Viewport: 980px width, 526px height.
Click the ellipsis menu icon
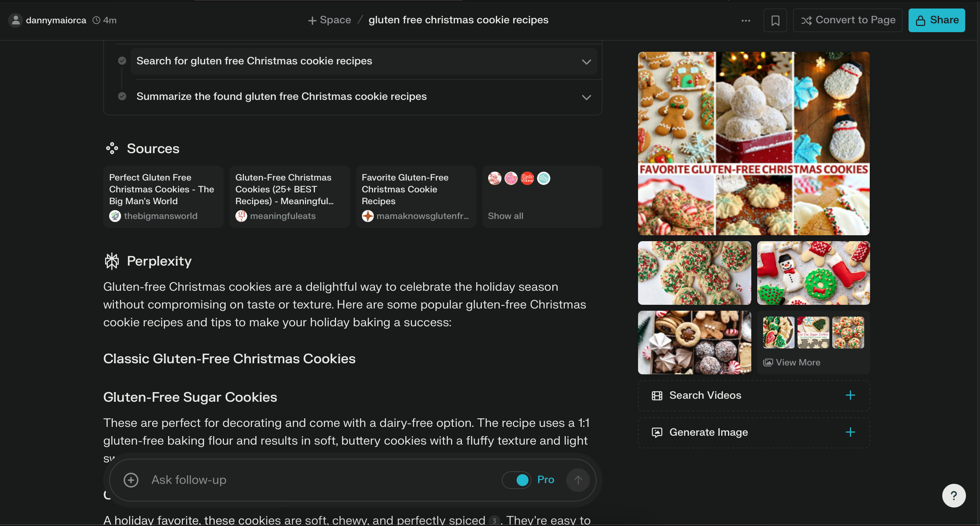coord(747,19)
